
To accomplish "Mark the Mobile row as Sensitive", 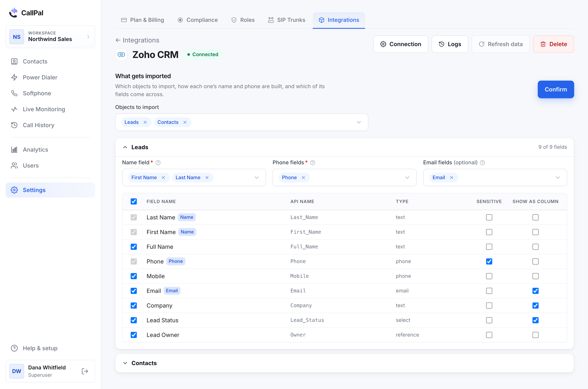I will 489,276.
